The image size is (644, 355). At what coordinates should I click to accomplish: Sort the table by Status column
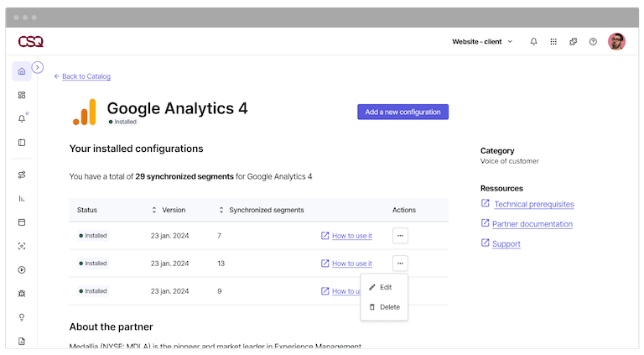coord(154,210)
